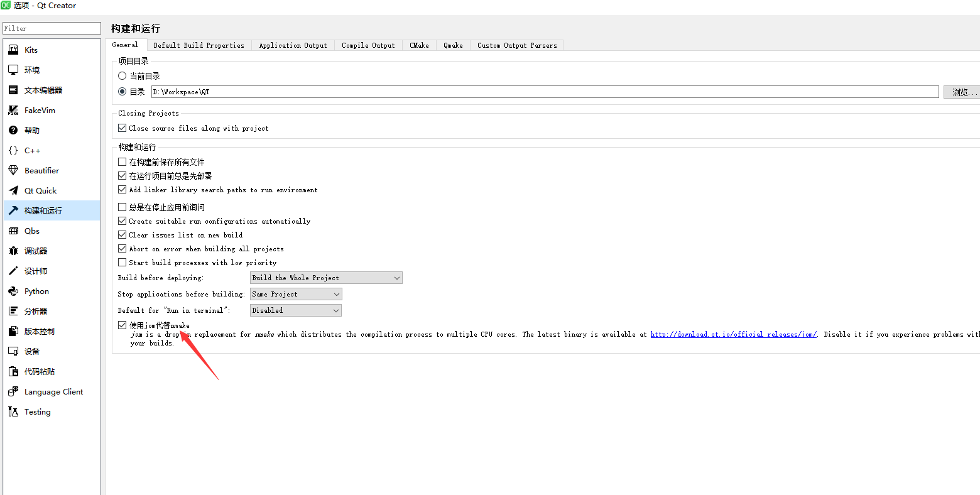
Task: Open Stop applications before building dropdown
Action: coord(296,294)
